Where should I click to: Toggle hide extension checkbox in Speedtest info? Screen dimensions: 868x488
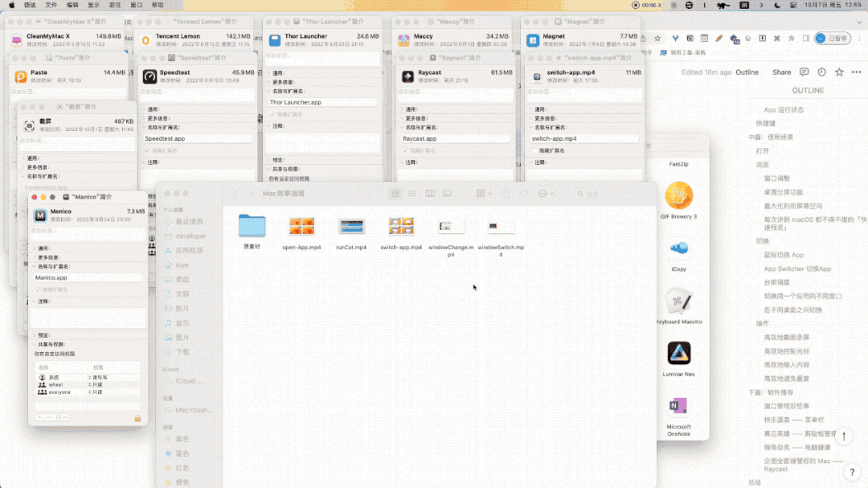147,150
